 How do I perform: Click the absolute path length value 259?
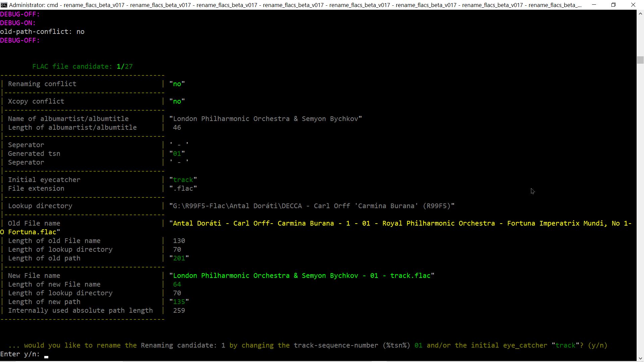coord(179,311)
